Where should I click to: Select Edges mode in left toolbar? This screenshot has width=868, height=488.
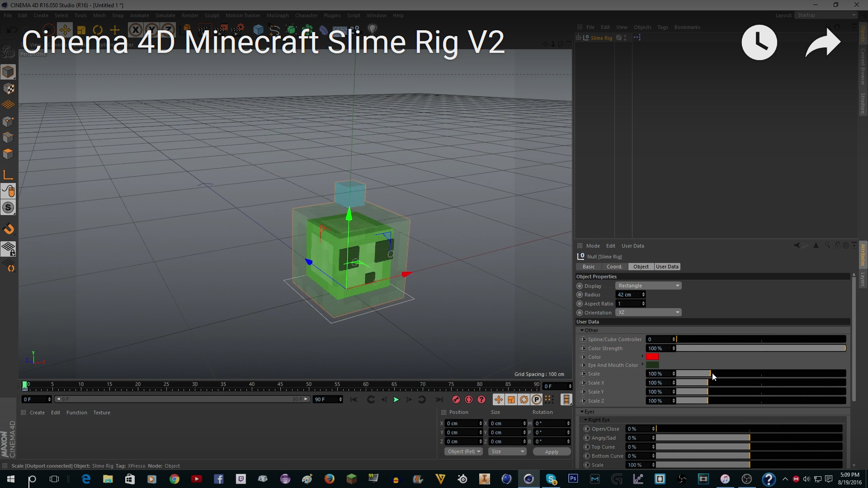pyautogui.click(x=8, y=137)
